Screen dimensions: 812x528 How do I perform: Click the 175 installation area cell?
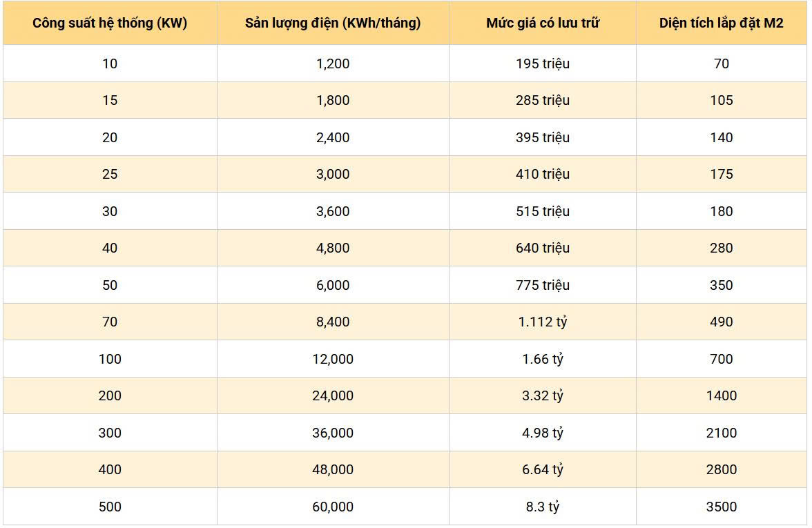pyautogui.click(x=721, y=174)
